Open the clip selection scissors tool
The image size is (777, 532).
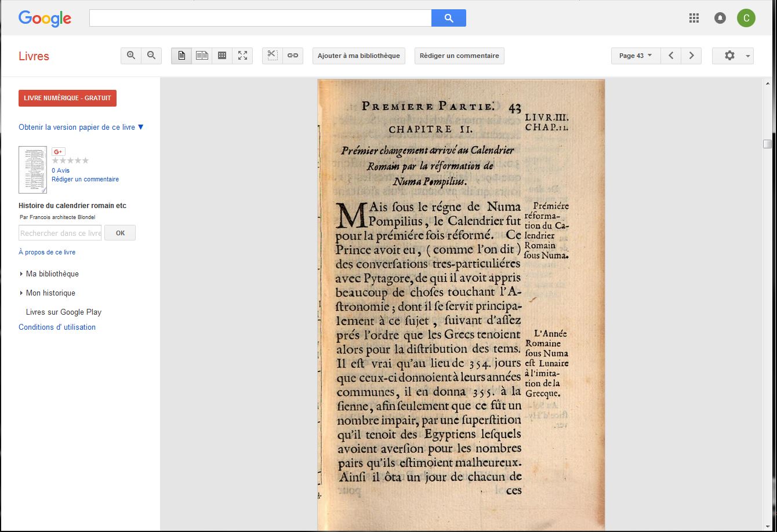273,56
